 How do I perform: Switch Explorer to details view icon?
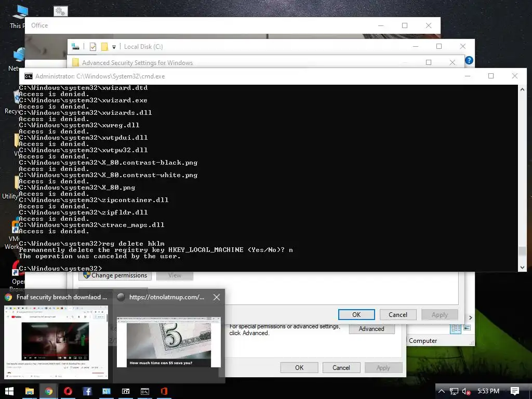[x=456, y=328]
